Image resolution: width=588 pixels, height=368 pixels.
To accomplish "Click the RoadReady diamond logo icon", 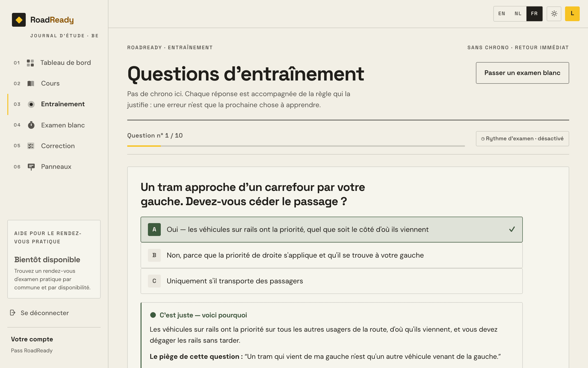I will coord(19,20).
